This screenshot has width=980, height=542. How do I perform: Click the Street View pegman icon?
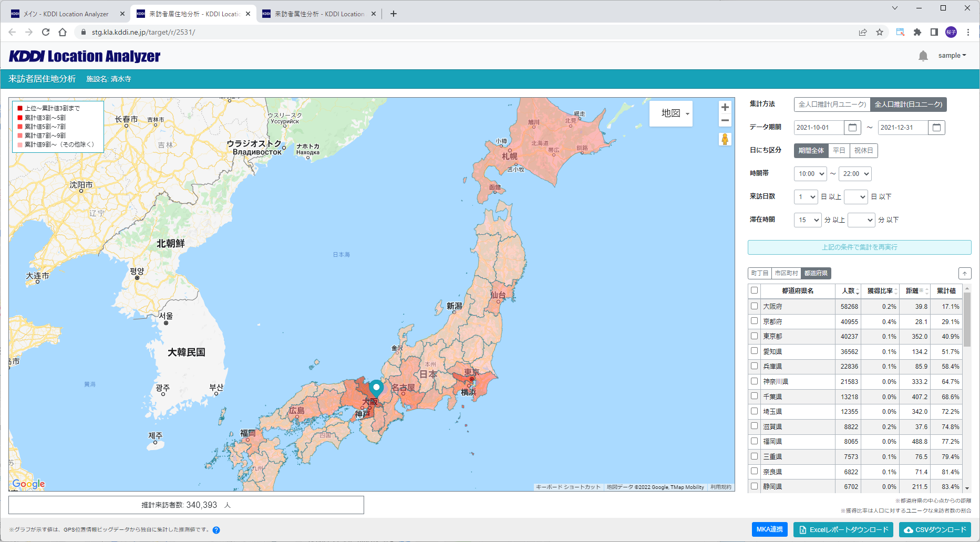pos(725,139)
